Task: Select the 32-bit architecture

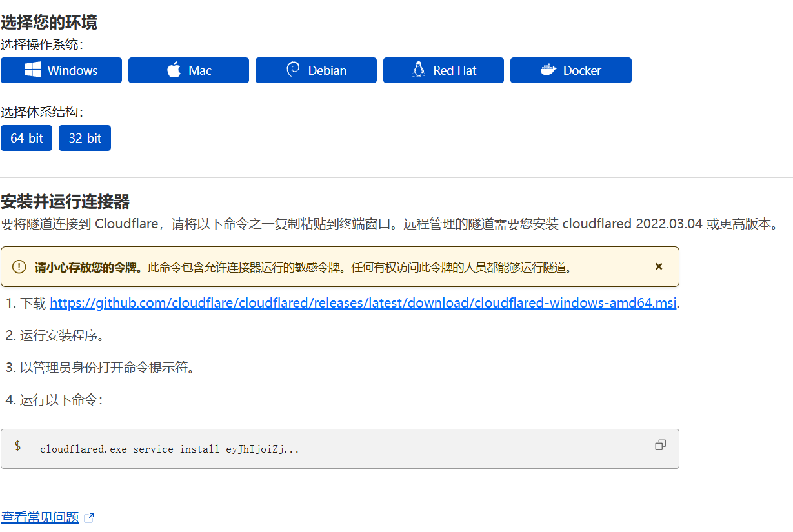Action: (85, 138)
